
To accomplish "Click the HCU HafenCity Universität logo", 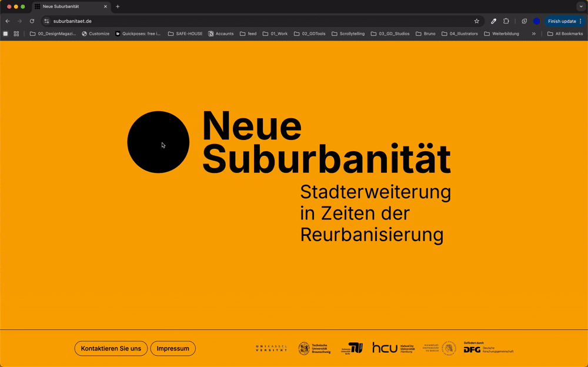I will pos(393,348).
